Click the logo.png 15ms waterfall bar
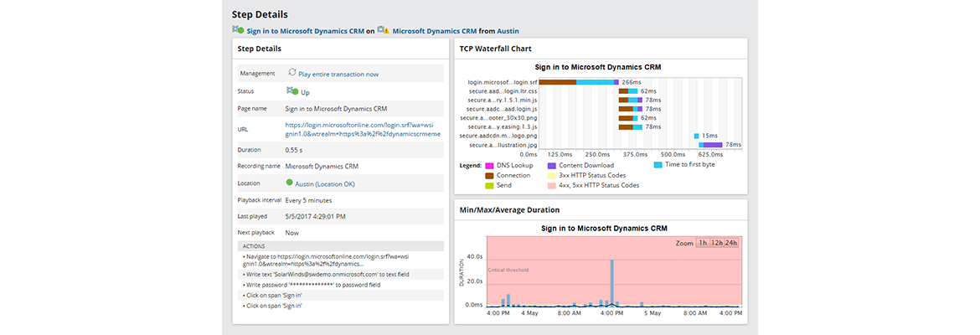The image size is (980, 335). point(695,136)
